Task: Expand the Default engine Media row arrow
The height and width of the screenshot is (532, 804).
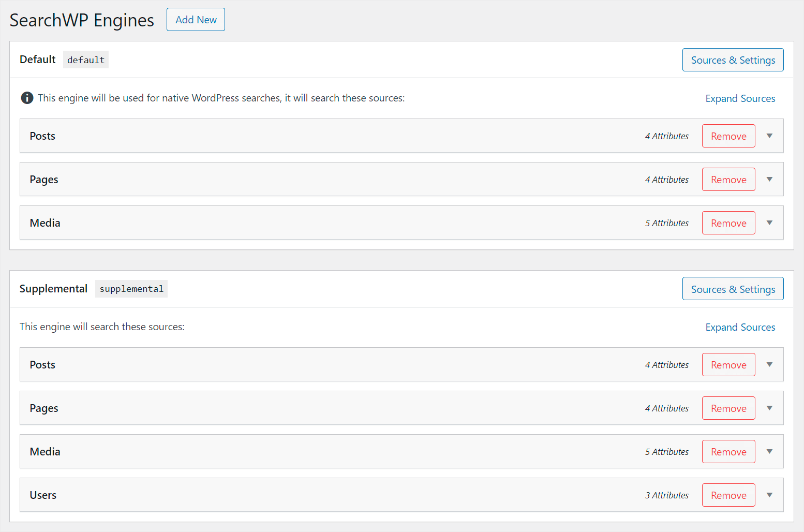Action: [x=769, y=223]
